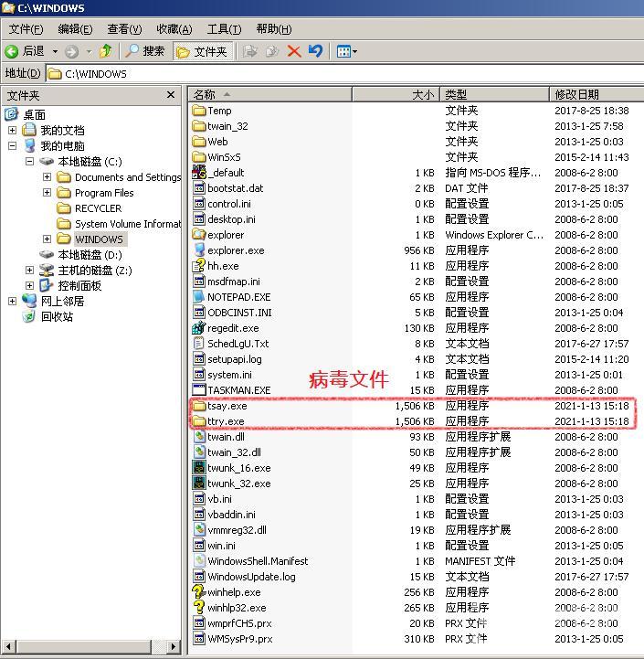Select RECYCLER folder in the tree
Screen dimensions: 644x659
(98, 208)
